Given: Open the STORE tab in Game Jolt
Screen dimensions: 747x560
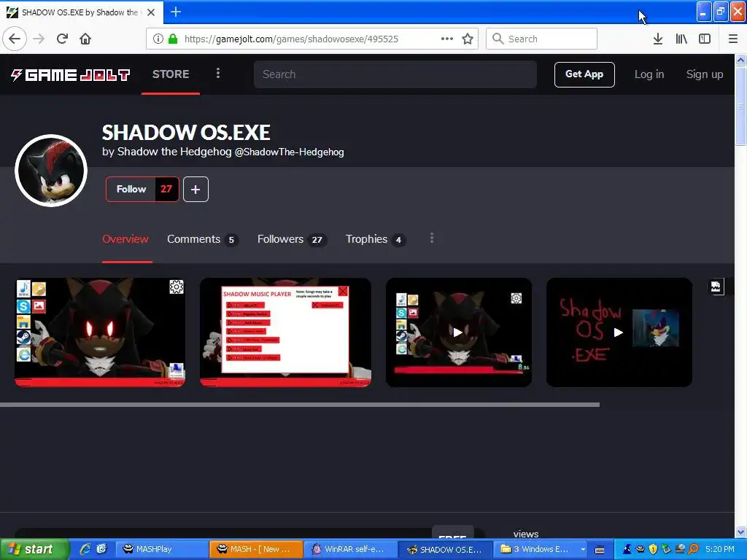Looking at the screenshot, I should (171, 74).
